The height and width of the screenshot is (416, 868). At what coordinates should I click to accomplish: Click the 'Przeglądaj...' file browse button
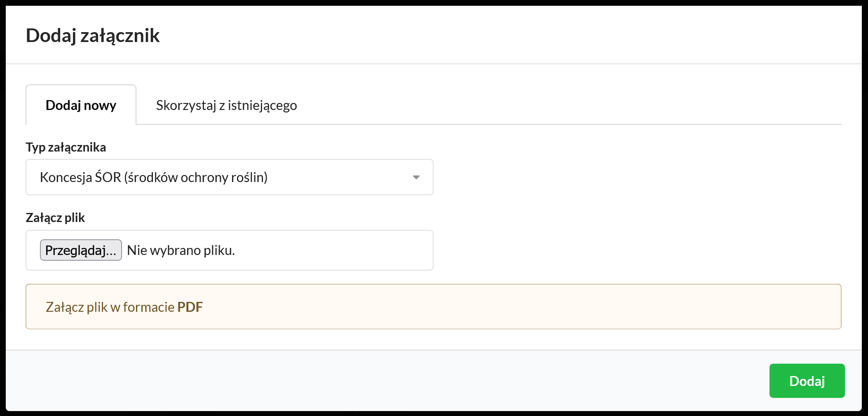click(x=81, y=250)
